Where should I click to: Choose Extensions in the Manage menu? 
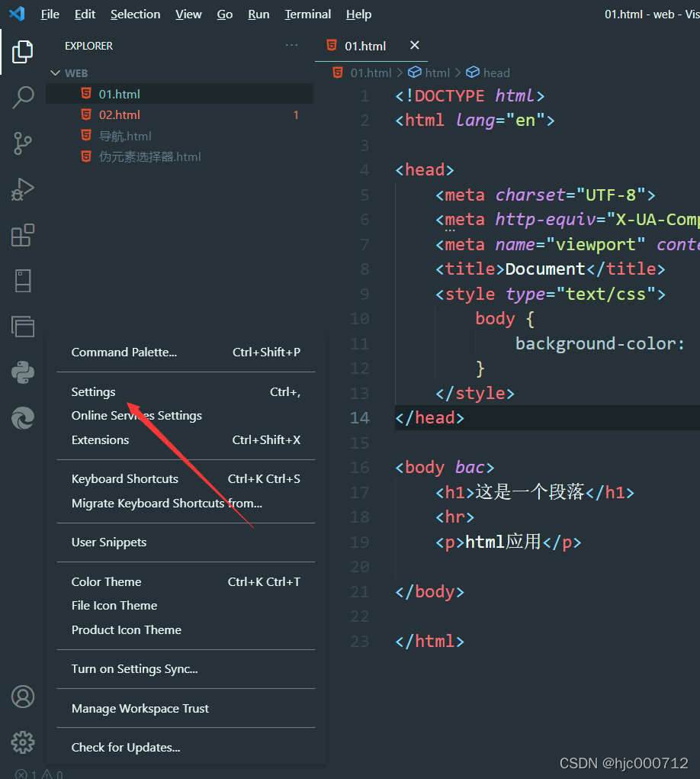pos(186,440)
